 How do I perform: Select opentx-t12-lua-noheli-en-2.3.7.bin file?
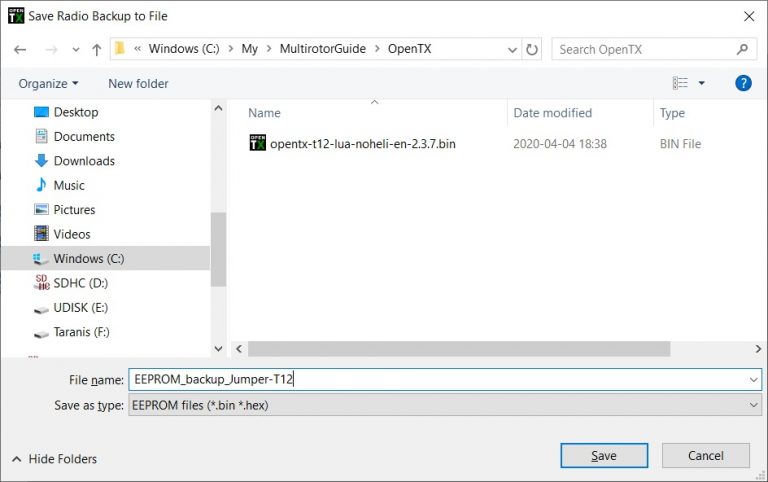tap(362, 144)
